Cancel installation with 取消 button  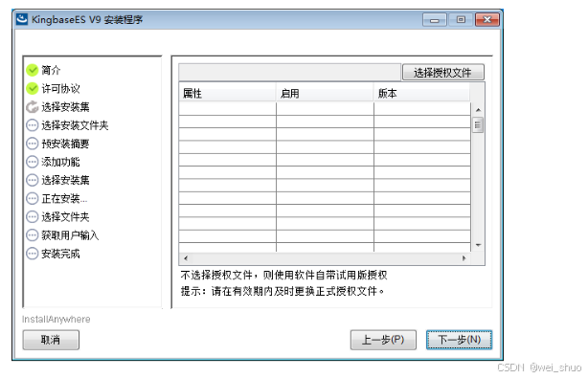(51, 340)
